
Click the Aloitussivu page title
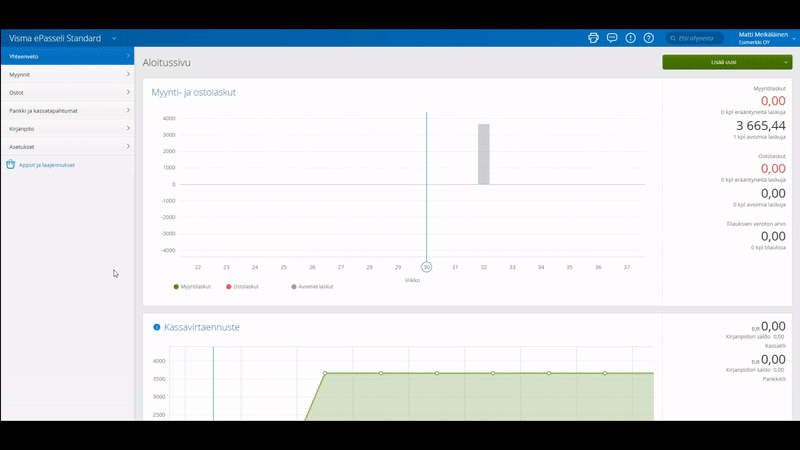click(x=166, y=62)
